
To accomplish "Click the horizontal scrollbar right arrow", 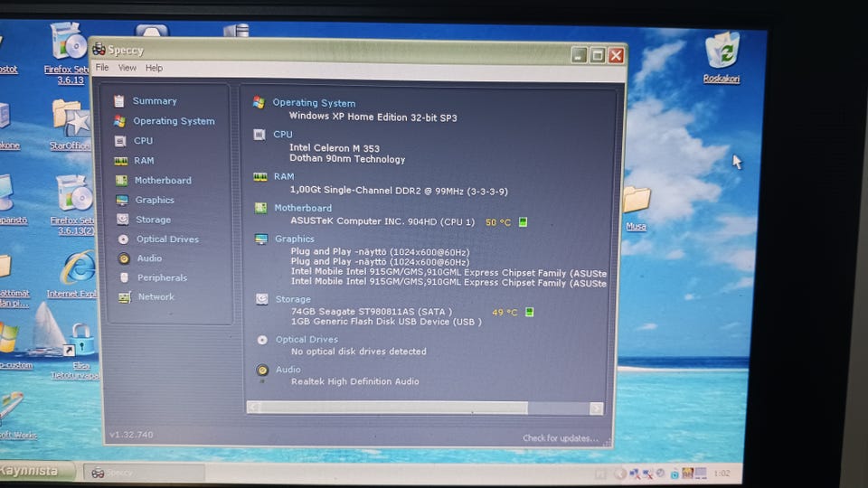I will (596, 408).
